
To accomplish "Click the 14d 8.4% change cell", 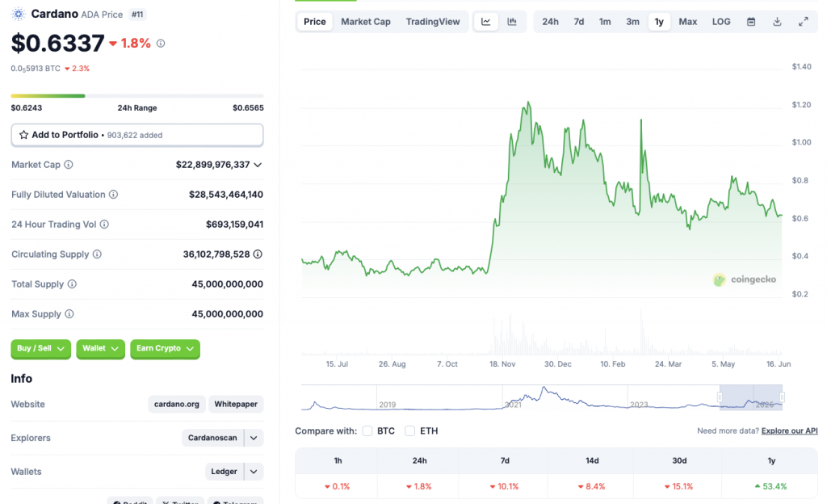I will point(591,486).
